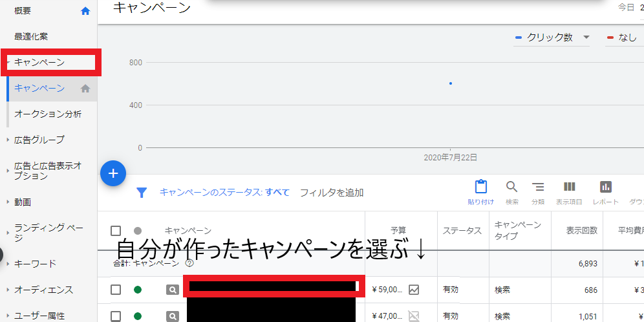Click search-type icon in ¥47,00 row
Viewport: 644px width, 322px height.
173,316
